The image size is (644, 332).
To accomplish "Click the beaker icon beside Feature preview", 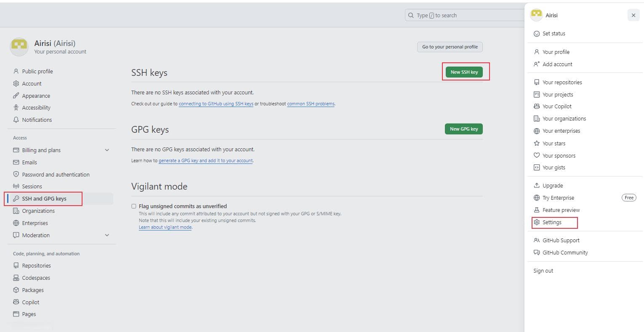I will tap(537, 210).
